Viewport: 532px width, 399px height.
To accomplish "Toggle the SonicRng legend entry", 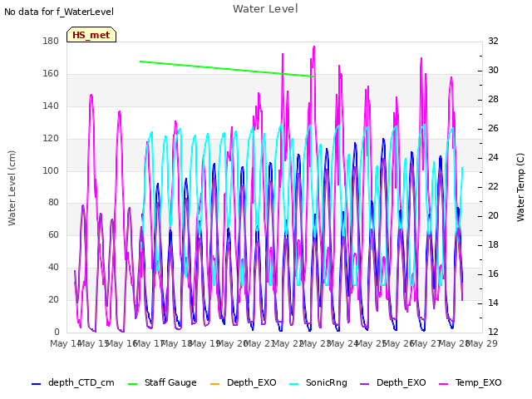I will 318,382.
